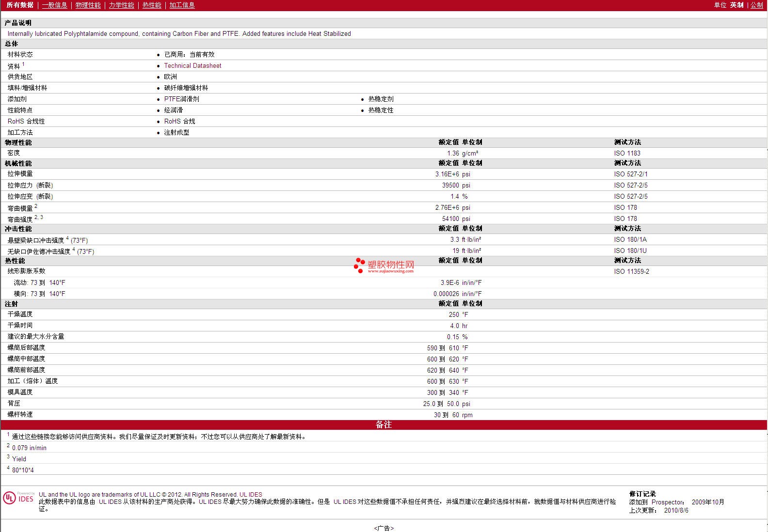Select the 所有数据 tab
The image size is (768, 532).
click(20, 5)
